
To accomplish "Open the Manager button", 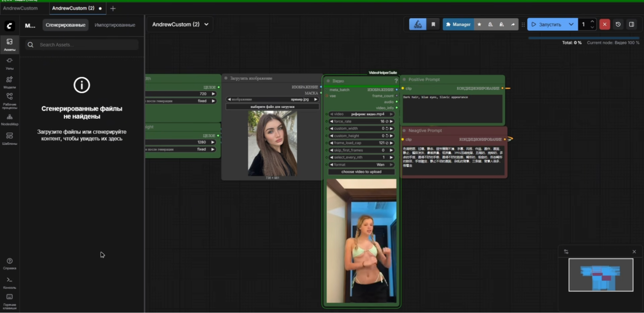I will 458,24.
